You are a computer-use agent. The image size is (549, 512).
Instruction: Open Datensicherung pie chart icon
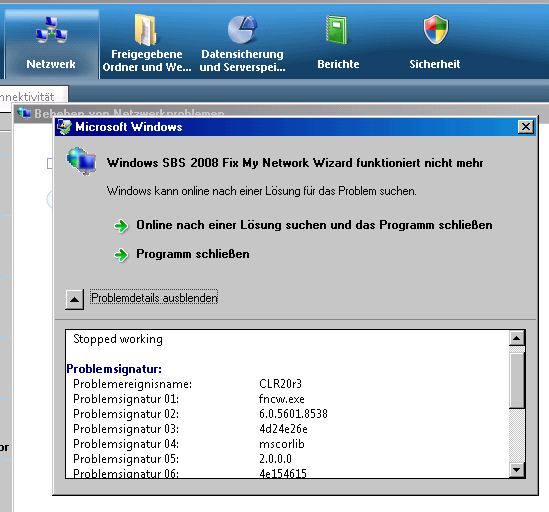242,29
